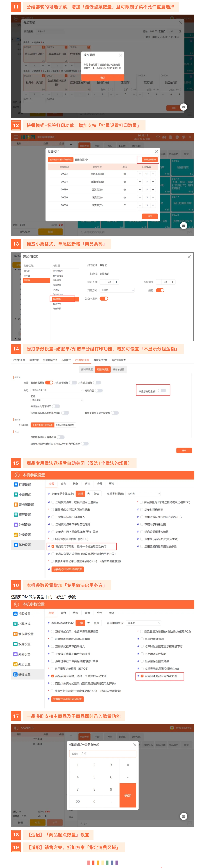Click the search icon at the bottom of label-print screen
This screenshot has width=202, height=868.
pyautogui.click(x=81, y=232)
